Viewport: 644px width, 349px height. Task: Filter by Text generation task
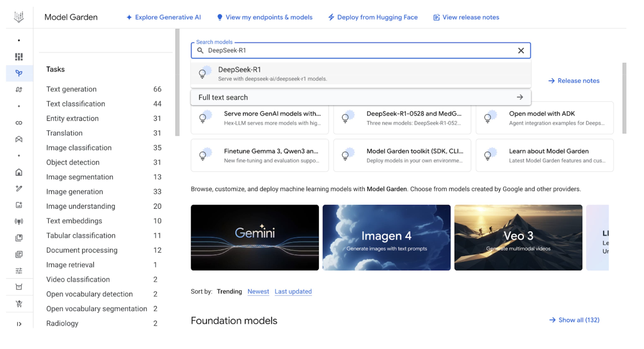pos(104,89)
